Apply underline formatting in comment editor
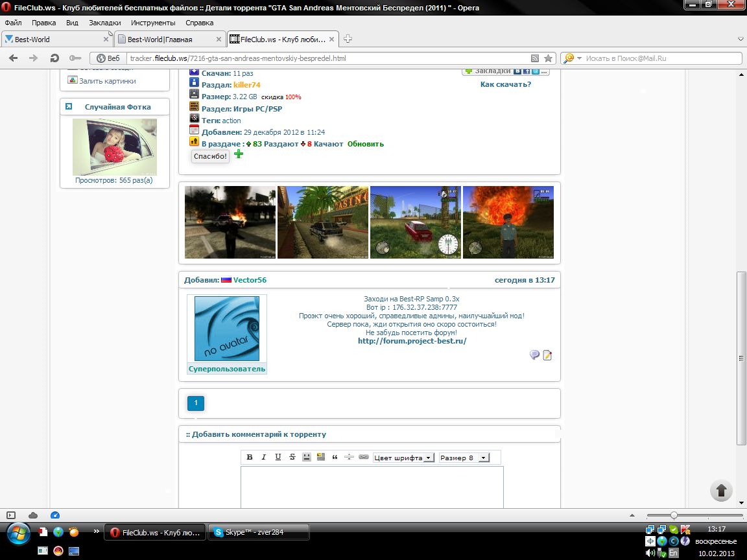The image size is (747, 560). pyautogui.click(x=278, y=457)
